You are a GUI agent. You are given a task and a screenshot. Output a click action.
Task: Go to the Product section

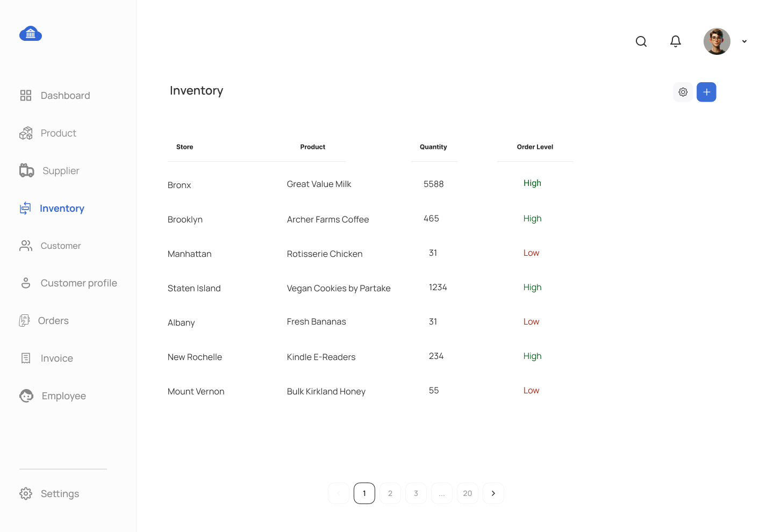coord(59,133)
